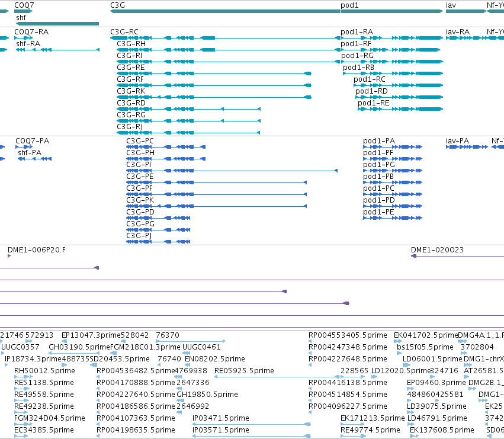Select EST EC34385.5prime
Screen dimensions: 504x439
coord(44,430)
